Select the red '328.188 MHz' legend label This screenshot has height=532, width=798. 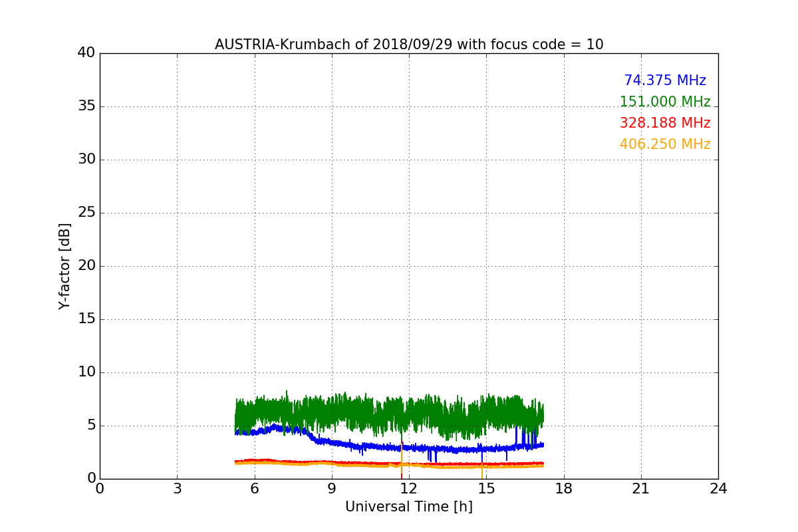[665, 123]
